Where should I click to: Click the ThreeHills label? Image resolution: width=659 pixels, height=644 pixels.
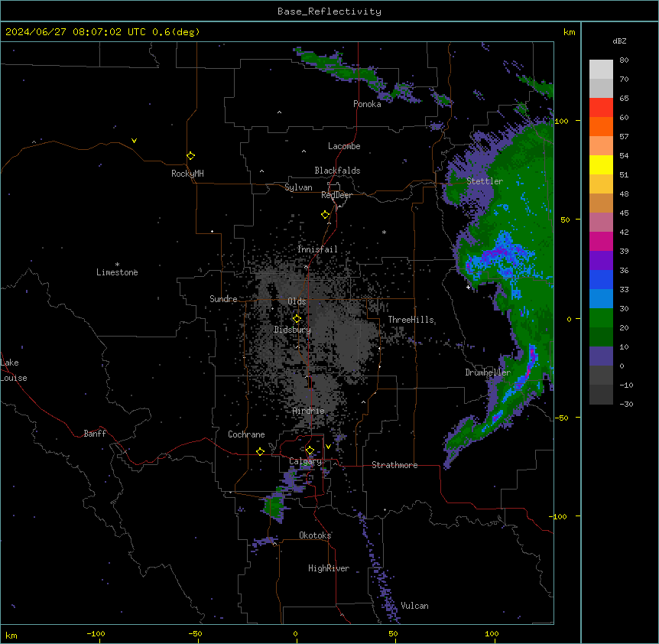coord(411,320)
